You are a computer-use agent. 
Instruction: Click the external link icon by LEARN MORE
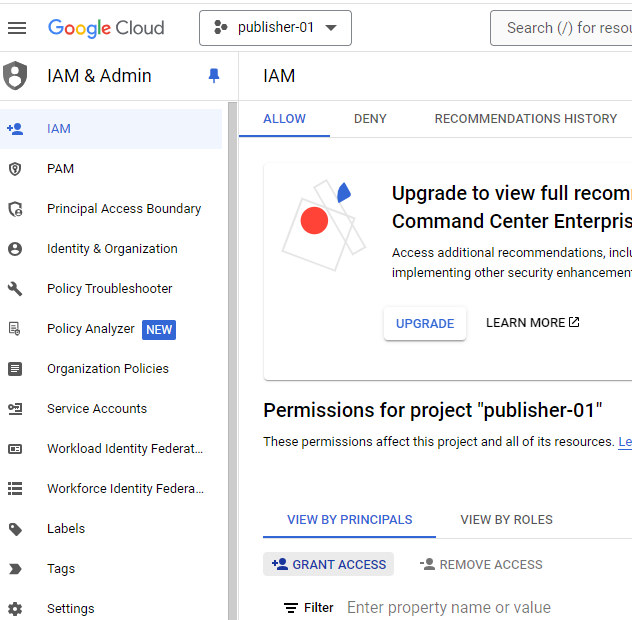pos(574,322)
